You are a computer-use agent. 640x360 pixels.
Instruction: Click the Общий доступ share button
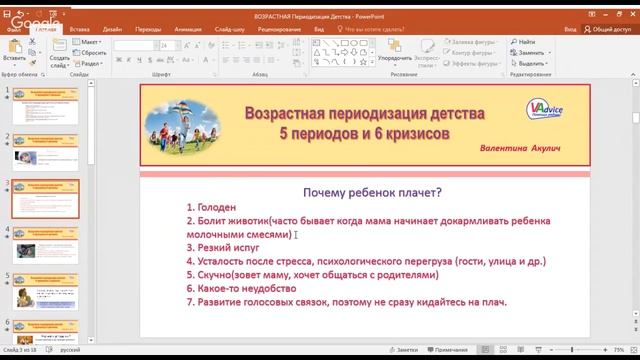pos(608,29)
